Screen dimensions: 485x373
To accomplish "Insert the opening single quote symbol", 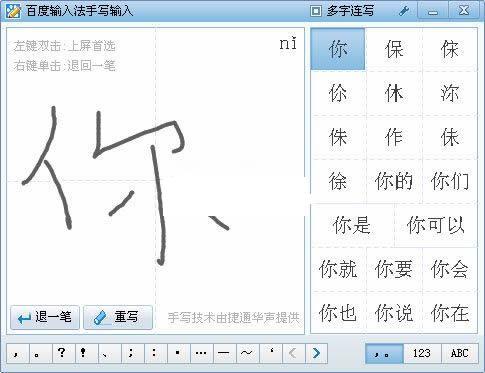I will [x=271, y=353].
